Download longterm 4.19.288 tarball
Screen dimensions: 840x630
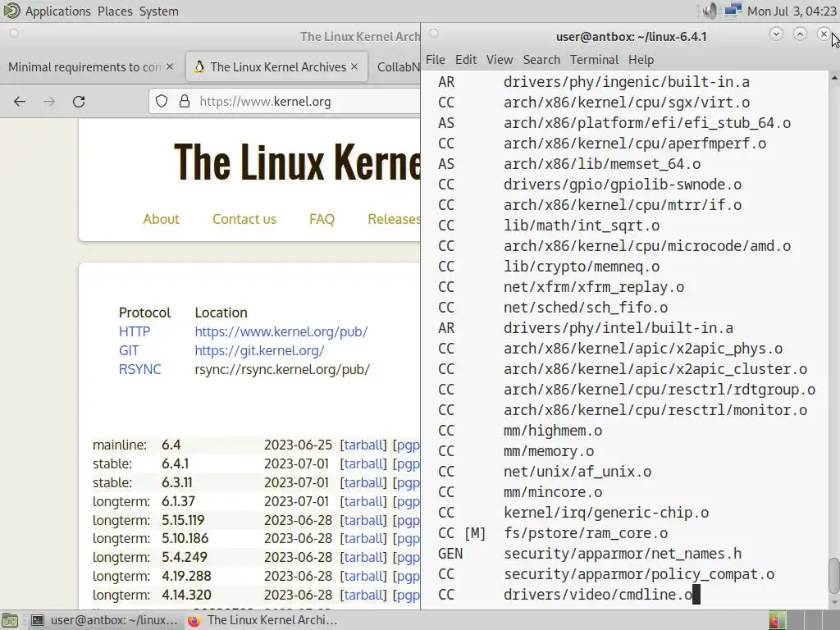click(363, 576)
